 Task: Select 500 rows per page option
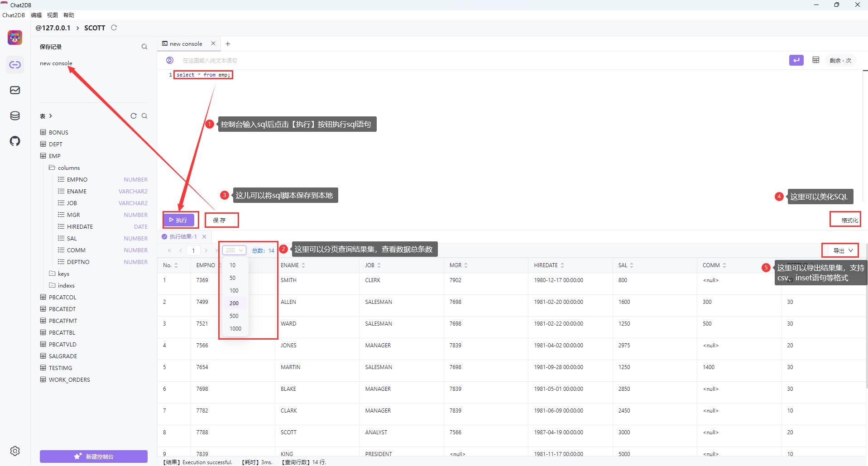[235, 316]
